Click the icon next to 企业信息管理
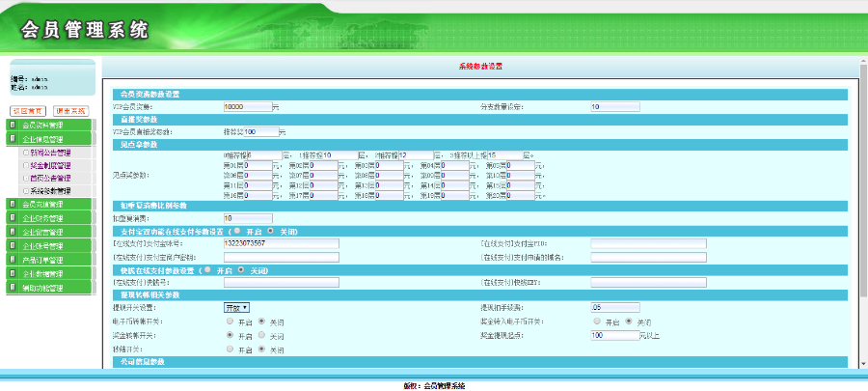 coord(13,138)
